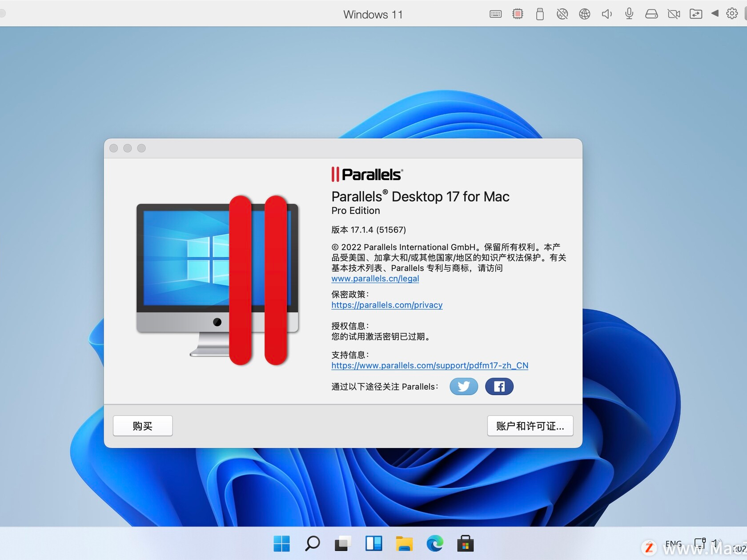747x560 pixels.
Task: Open the hard disk icon in the Parallels toolbar
Action: coord(651,14)
